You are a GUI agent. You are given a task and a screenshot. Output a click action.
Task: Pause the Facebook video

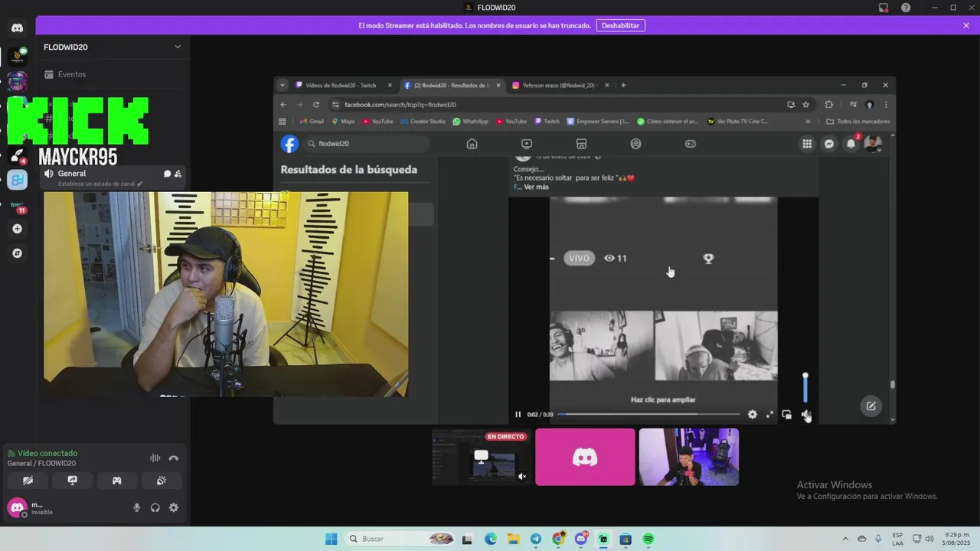pyautogui.click(x=518, y=415)
